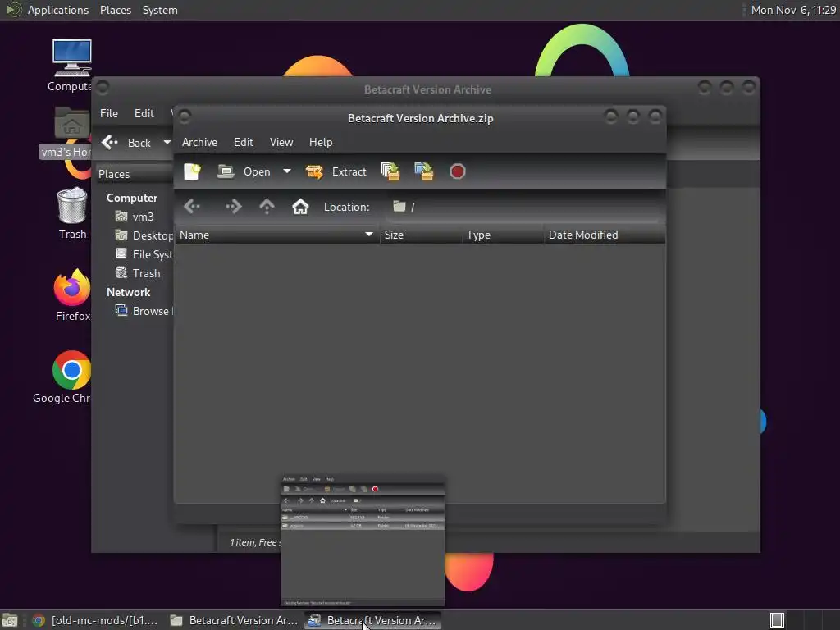Image resolution: width=840 pixels, height=630 pixels.
Task: Open Edit menu in file manager window
Action: (x=144, y=113)
